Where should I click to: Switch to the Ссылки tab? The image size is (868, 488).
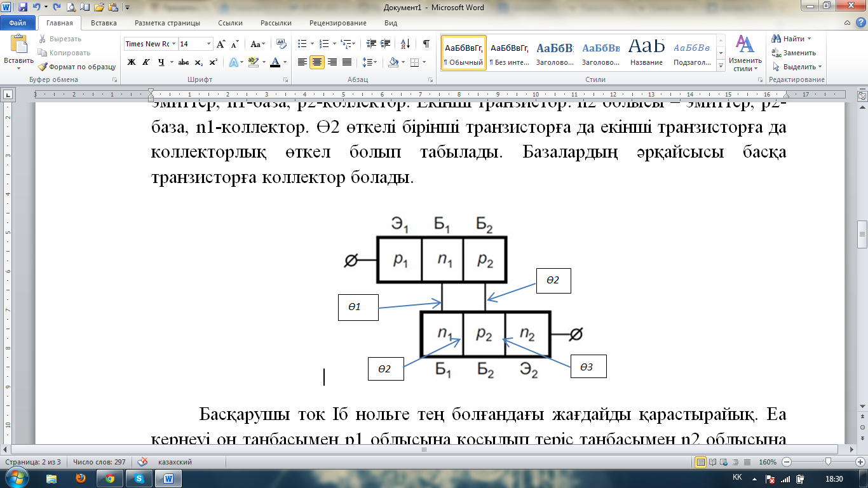230,23
